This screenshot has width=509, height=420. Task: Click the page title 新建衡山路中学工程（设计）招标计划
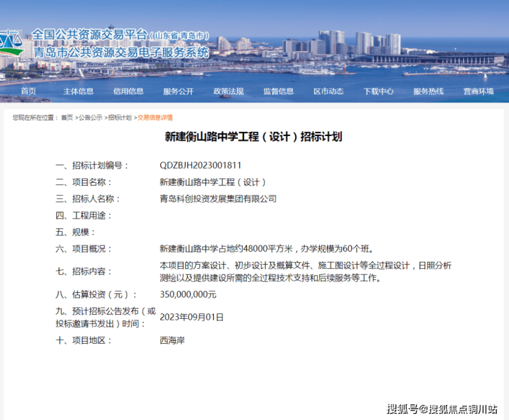tap(253, 137)
